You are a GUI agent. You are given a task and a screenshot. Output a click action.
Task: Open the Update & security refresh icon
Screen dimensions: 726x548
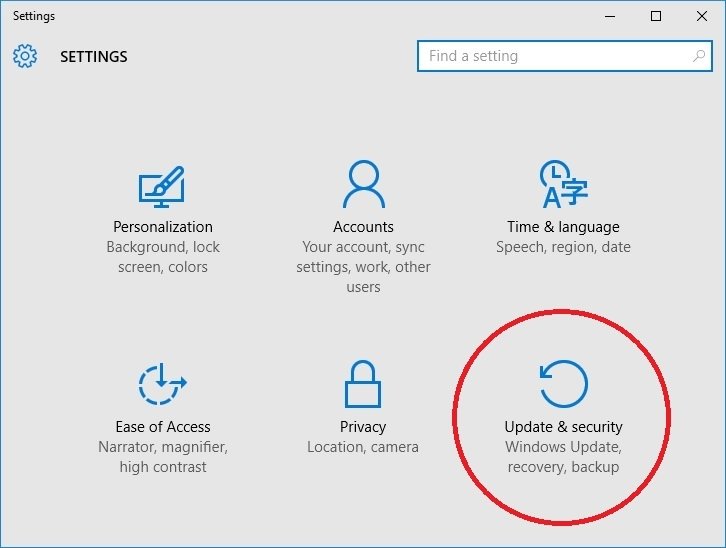(x=563, y=384)
